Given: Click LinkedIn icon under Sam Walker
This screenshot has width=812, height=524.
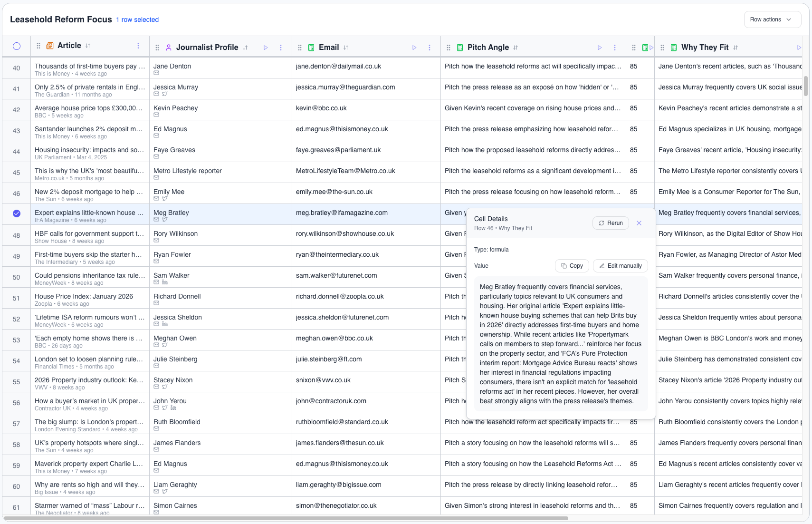Looking at the screenshot, I should (x=165, y=282).
